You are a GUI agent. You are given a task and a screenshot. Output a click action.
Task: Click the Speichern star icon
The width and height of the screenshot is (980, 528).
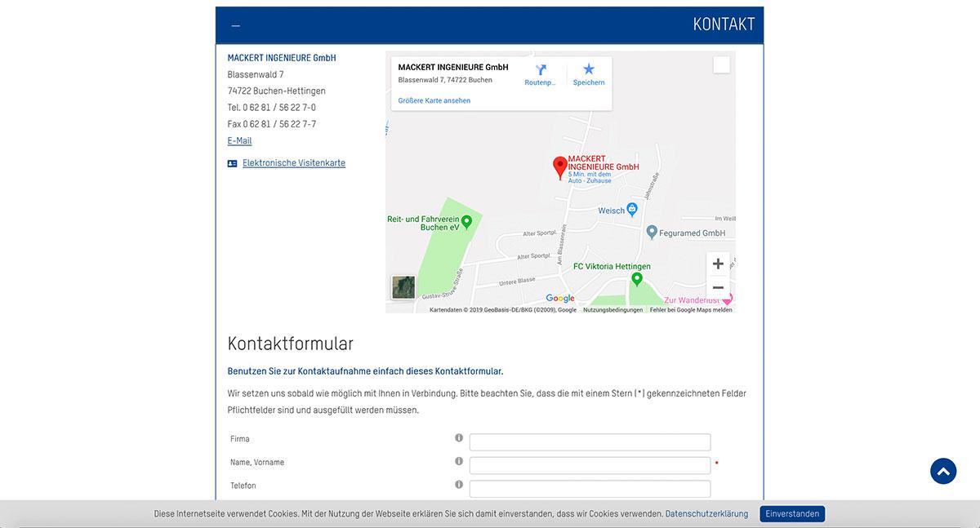pyautogui.click(x=589, y=70)
